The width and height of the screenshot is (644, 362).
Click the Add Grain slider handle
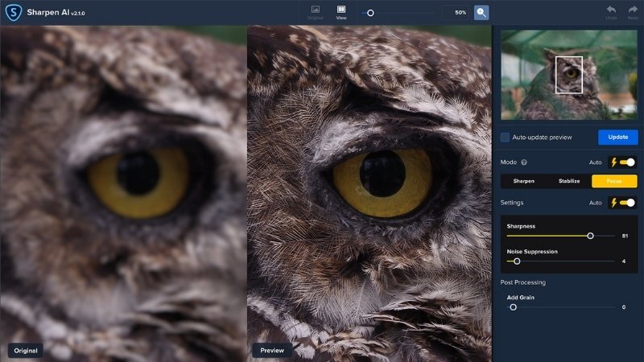click(513, 306)
